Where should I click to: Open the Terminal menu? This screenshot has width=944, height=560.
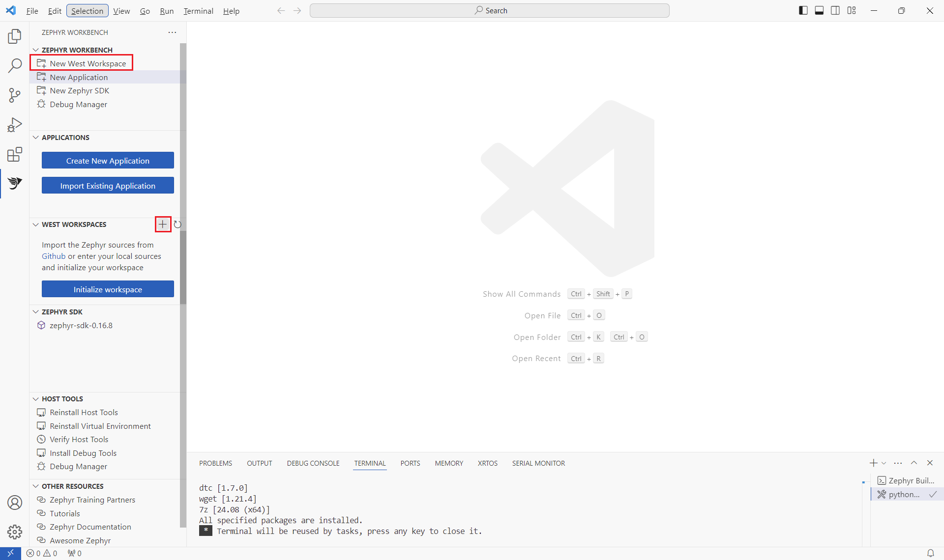[198, 11]
